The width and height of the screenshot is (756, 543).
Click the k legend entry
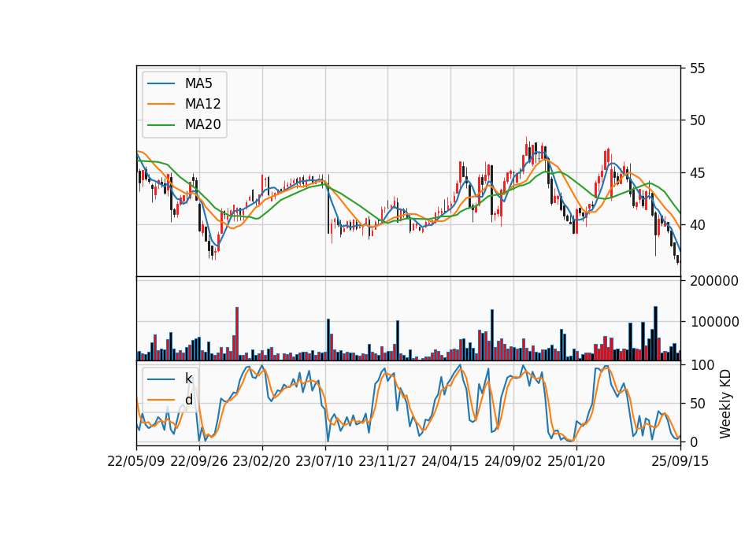pyautogui.click(x=188, y=379)
